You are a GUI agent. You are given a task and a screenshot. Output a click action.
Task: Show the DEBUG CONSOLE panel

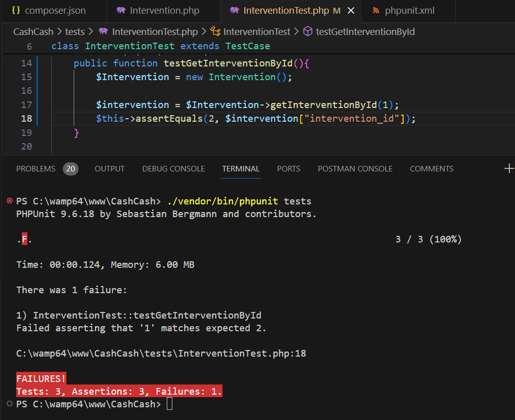(173, 169)
